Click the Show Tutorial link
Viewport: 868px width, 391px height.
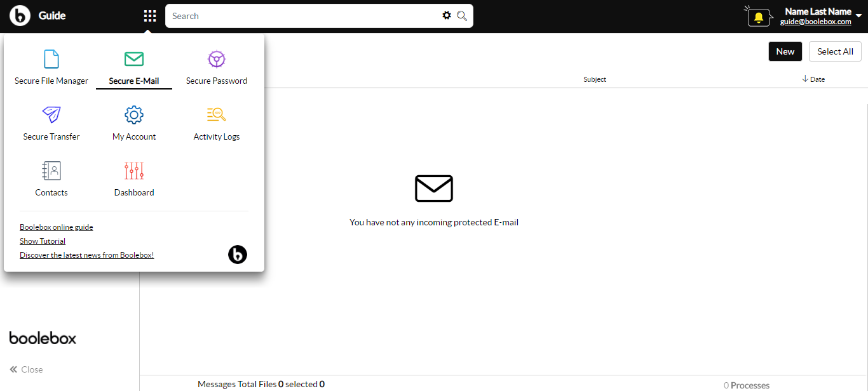43,241
